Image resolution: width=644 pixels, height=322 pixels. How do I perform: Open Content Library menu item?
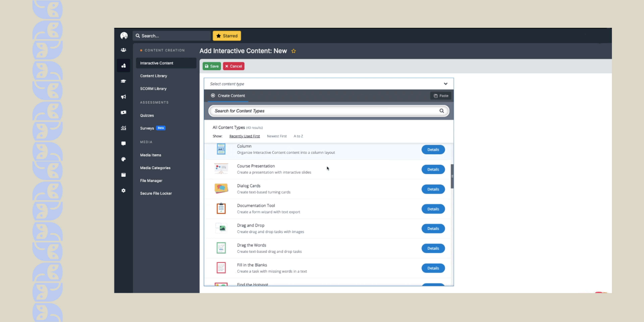pos(153,76)
